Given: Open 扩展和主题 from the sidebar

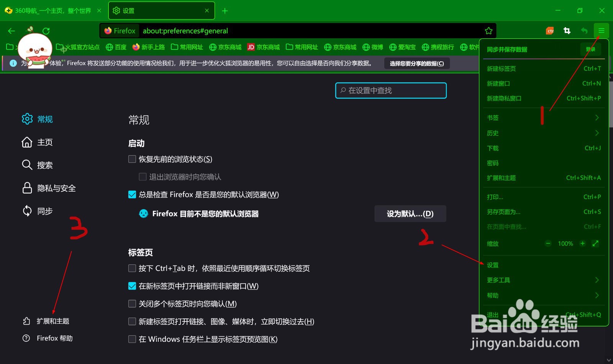Looking at the screenshot, I should [x=52, y=321].
